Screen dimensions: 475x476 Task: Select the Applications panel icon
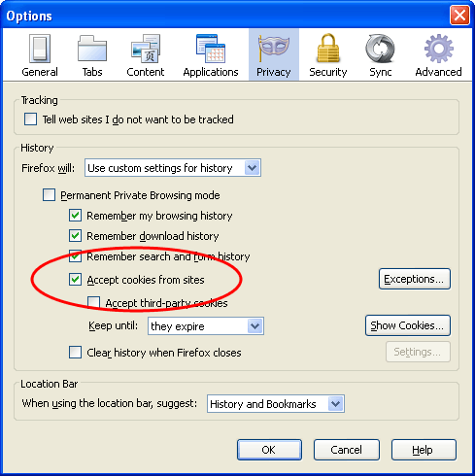click(x=211, y=49)
